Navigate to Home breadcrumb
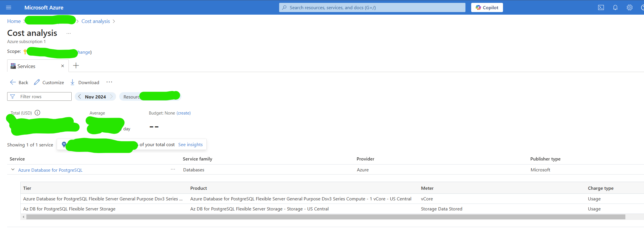The image size is (644, 240). [x=14, y=21]
